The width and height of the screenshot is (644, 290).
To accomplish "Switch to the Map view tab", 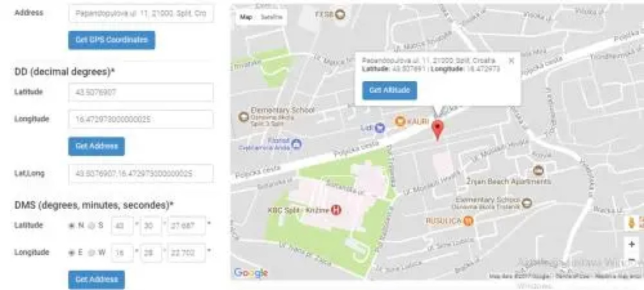I will (x=246, y=17).
